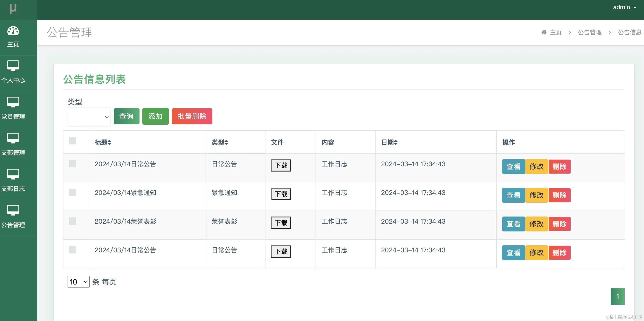Click the home icon in breadcrumb

pyautogui.click(x=544, y=32)
